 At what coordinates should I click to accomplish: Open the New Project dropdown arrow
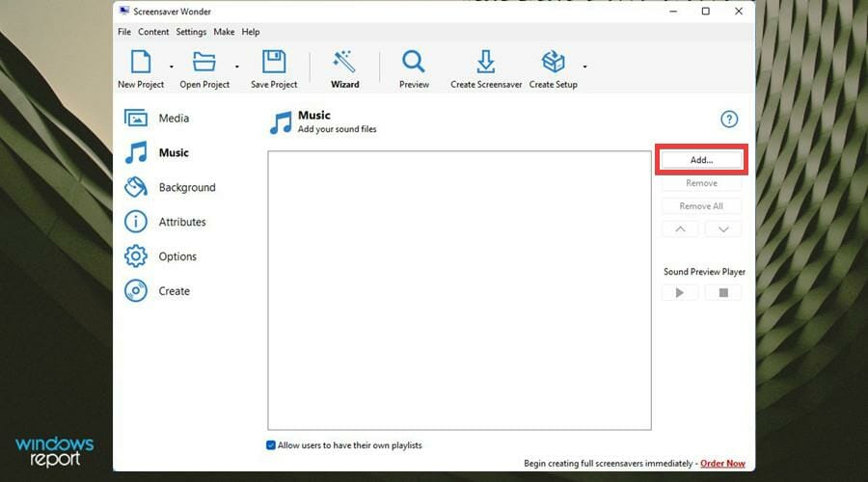tap(172, 67)
